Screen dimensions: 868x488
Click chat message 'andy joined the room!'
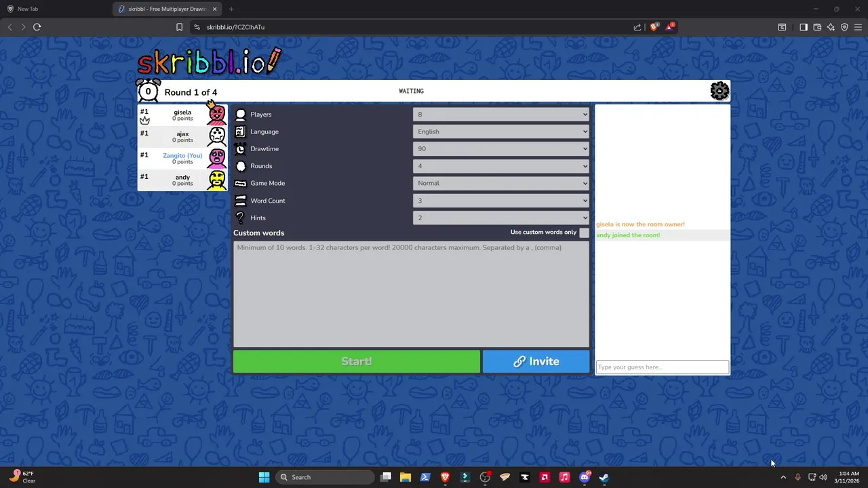tap(628, 235)
